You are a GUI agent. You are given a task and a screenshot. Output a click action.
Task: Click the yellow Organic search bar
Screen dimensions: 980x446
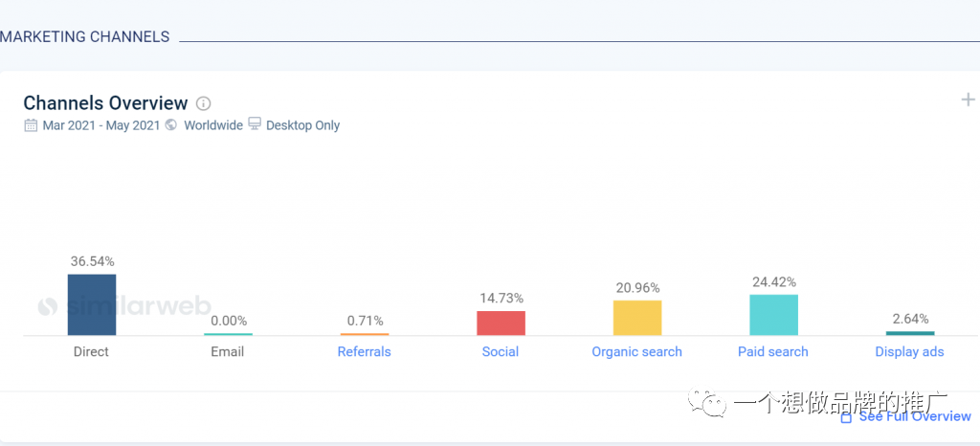point(637,318)
